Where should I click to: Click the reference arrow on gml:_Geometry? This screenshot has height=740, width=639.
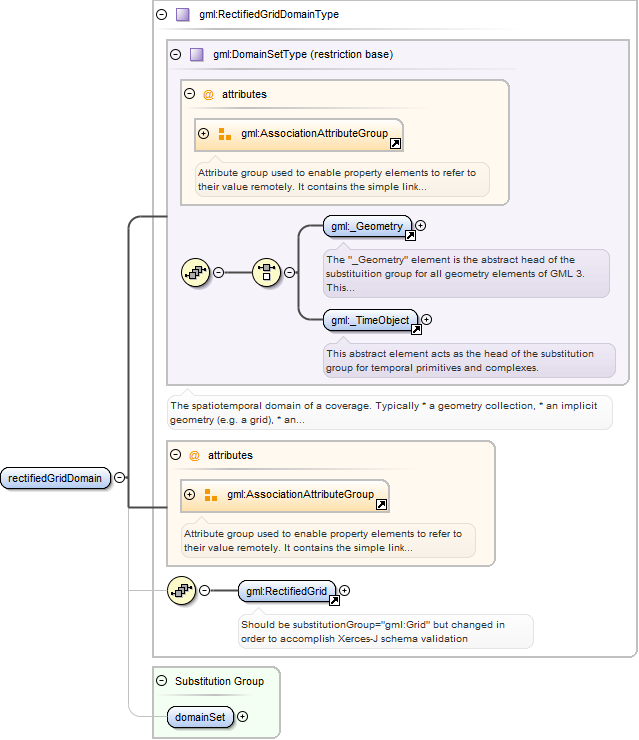(x=411, y=235)
